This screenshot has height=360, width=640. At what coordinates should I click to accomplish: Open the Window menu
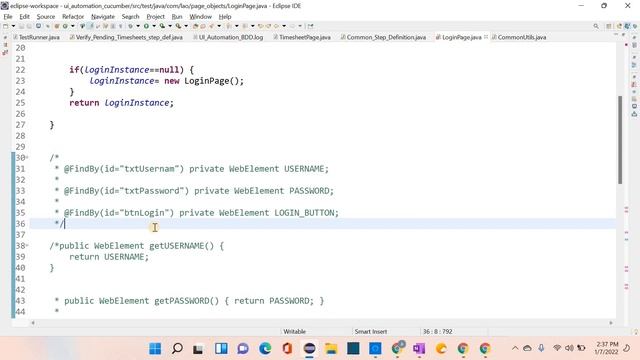[x=200, y=17]
